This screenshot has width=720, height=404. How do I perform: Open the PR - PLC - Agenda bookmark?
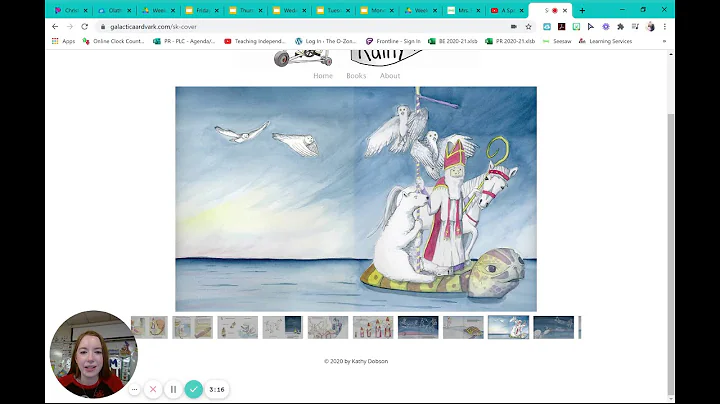click(184, 41)
